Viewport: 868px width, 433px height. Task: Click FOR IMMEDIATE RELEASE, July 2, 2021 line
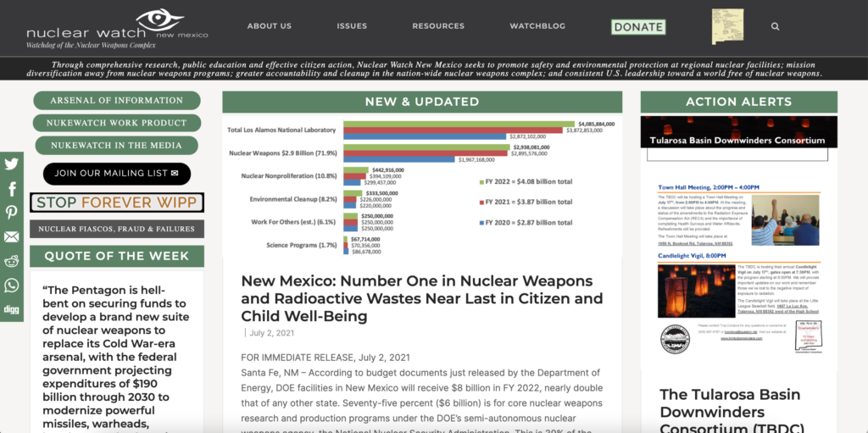tap(325, 357)
